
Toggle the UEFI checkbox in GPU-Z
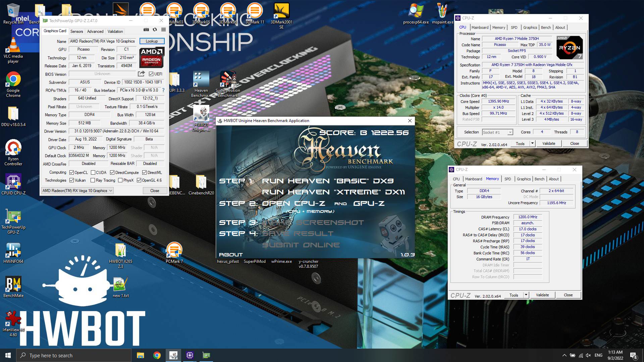tap(151, 74)
